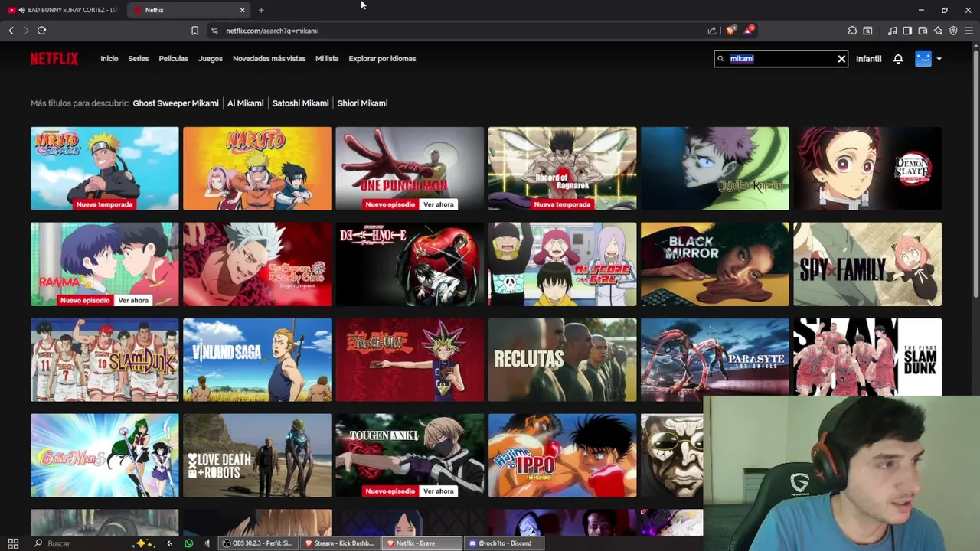Open the Sailor Moon thumbnail
Viewport: 980px width, 551px height.
(104, 455)
